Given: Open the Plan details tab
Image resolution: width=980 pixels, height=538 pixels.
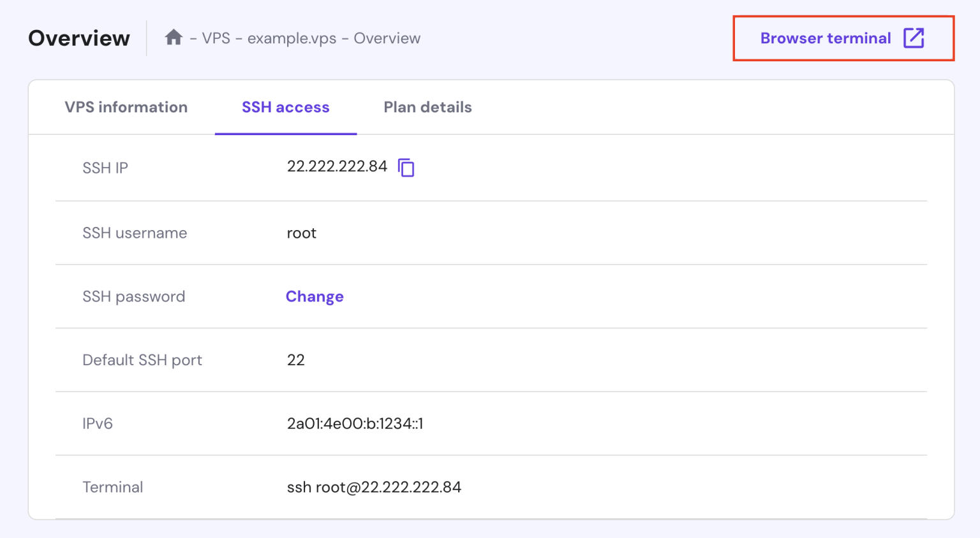Looking at the screenshot, I should [x=427, y=107].
